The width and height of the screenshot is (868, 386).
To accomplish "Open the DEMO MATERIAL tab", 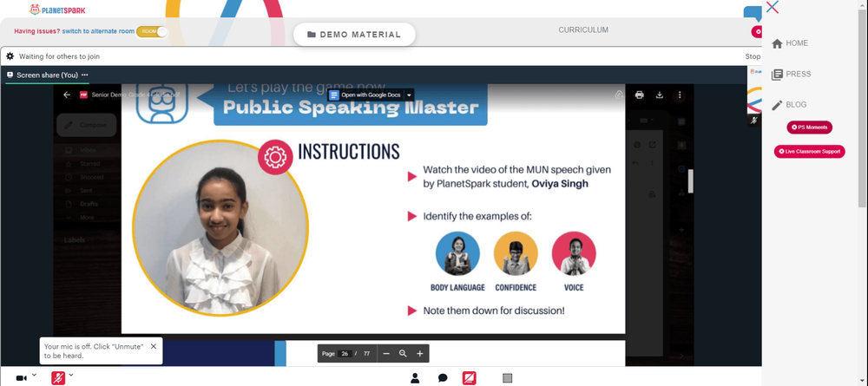I will click(x=354, y=35).
